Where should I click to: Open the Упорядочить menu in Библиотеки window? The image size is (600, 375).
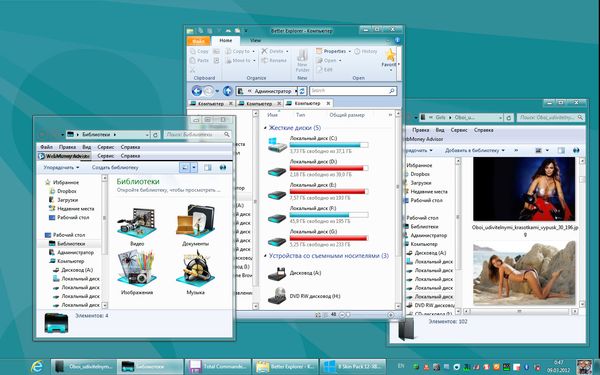coord(61,168)
